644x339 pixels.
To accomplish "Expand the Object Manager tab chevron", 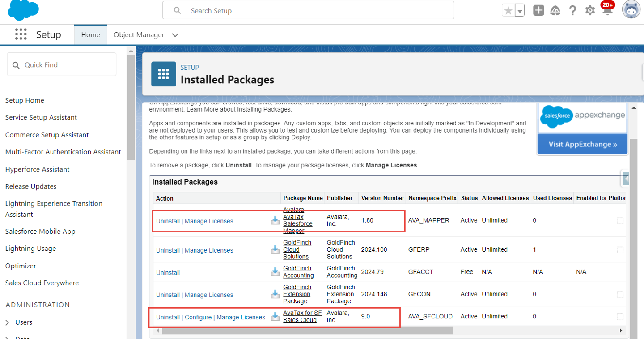I will [x=175, y=35].
